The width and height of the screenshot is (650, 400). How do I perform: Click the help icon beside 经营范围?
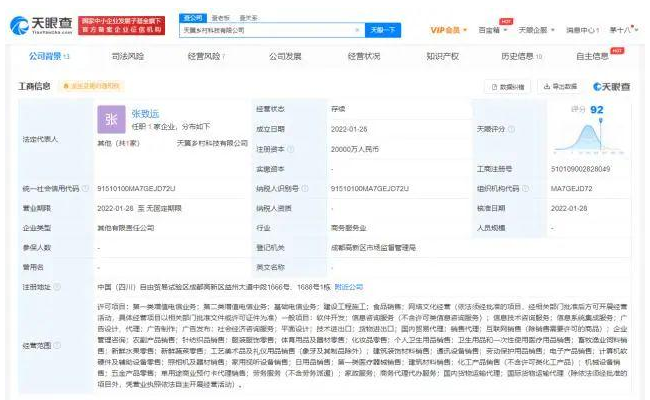click(57, 345)
